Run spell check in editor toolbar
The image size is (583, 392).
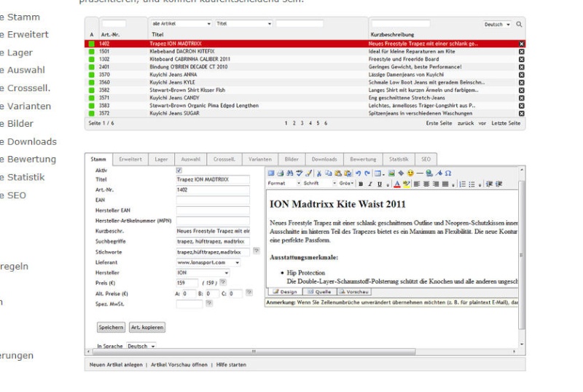299,173
